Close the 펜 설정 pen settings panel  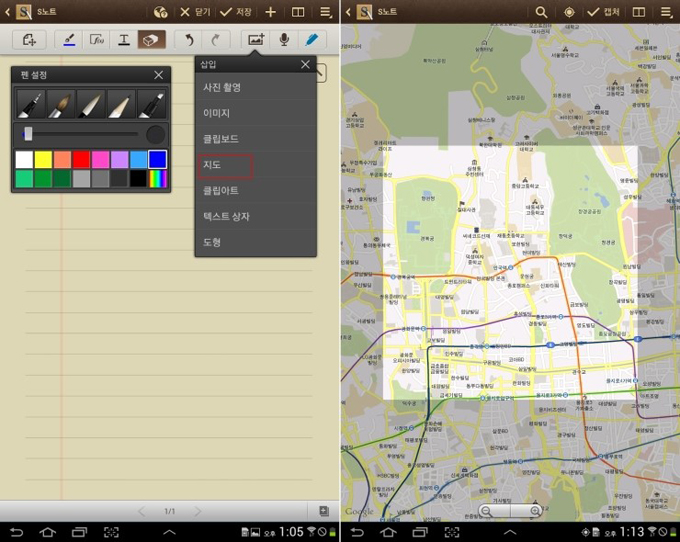click(x=158, y=75)
